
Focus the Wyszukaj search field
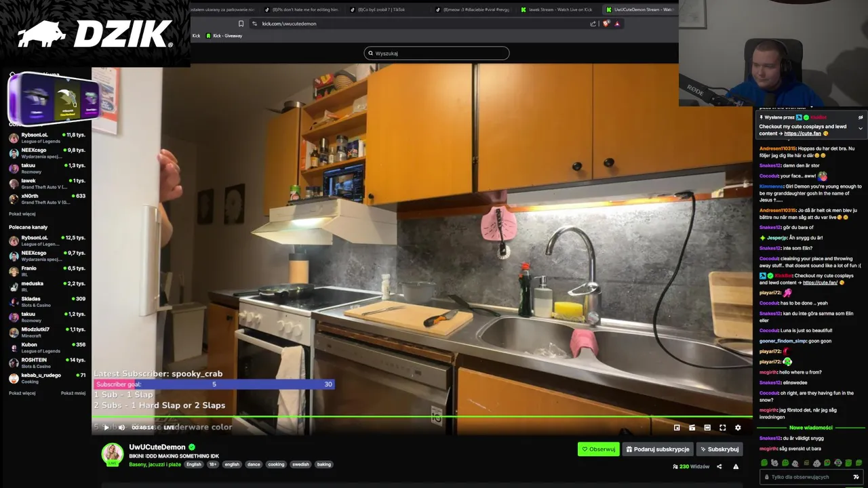[x=437, y=53]
